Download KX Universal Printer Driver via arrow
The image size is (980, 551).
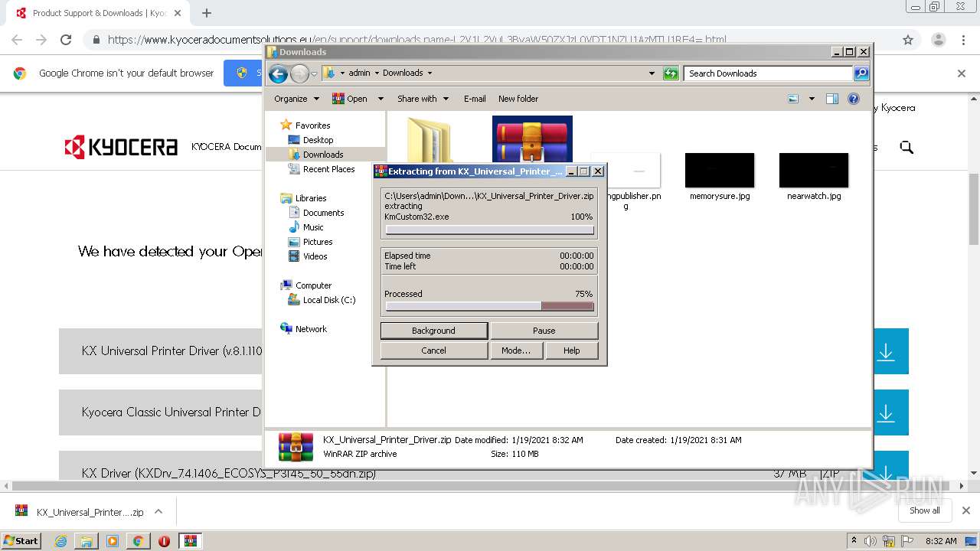click(886, 351)
